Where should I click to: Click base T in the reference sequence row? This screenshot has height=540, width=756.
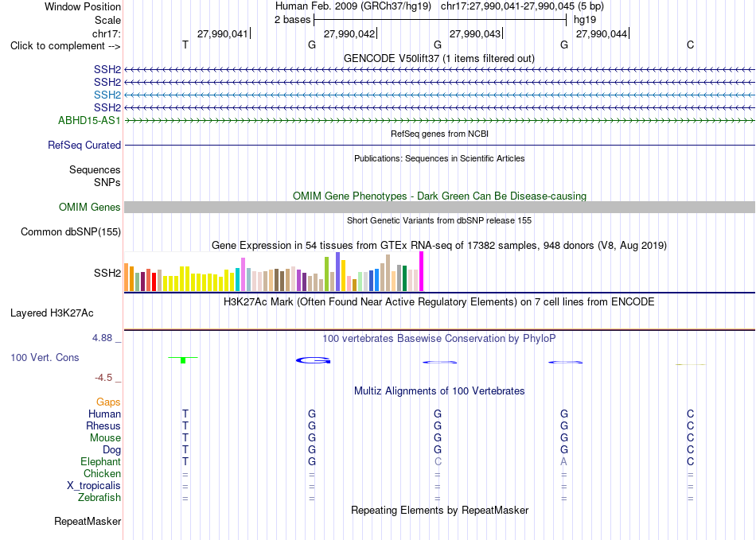pos(185,45)
